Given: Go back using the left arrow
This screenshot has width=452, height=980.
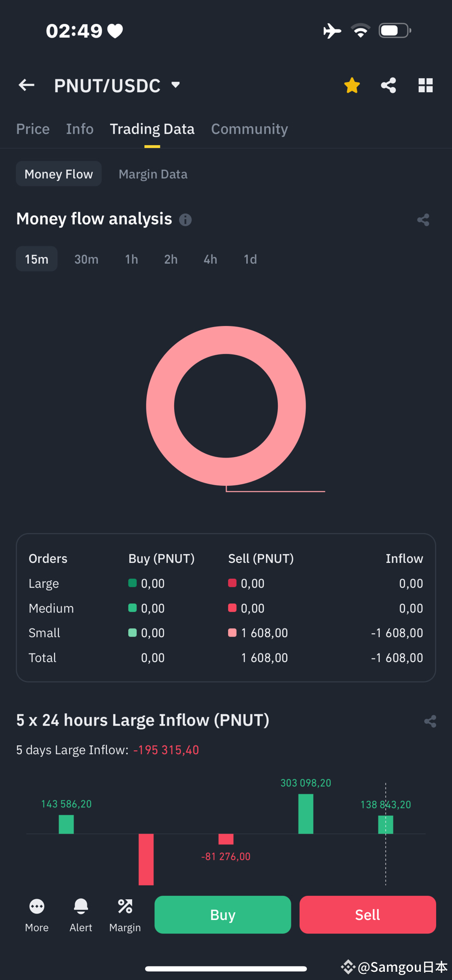Looking at the screenshot, I should [26, 85].
